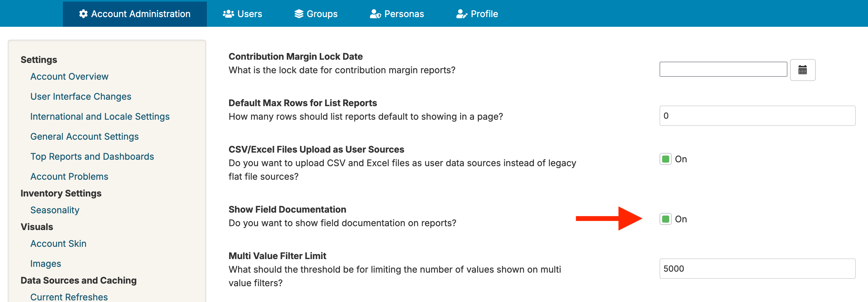Click the Personas shield-person icon
The height and width of the screenshot is (302, 868).
click(375, 14)
